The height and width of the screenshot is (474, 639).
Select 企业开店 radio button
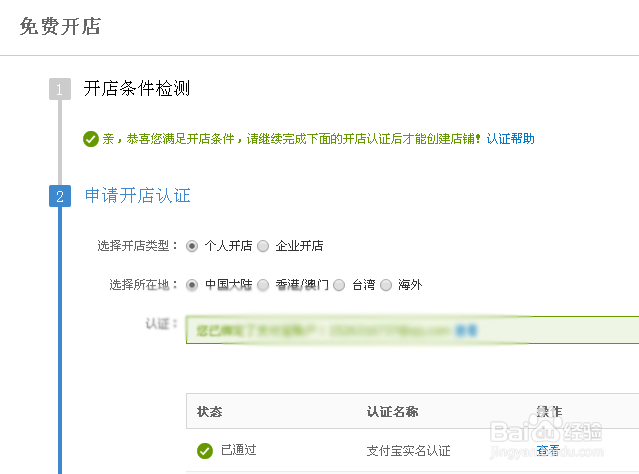[263, 246]
